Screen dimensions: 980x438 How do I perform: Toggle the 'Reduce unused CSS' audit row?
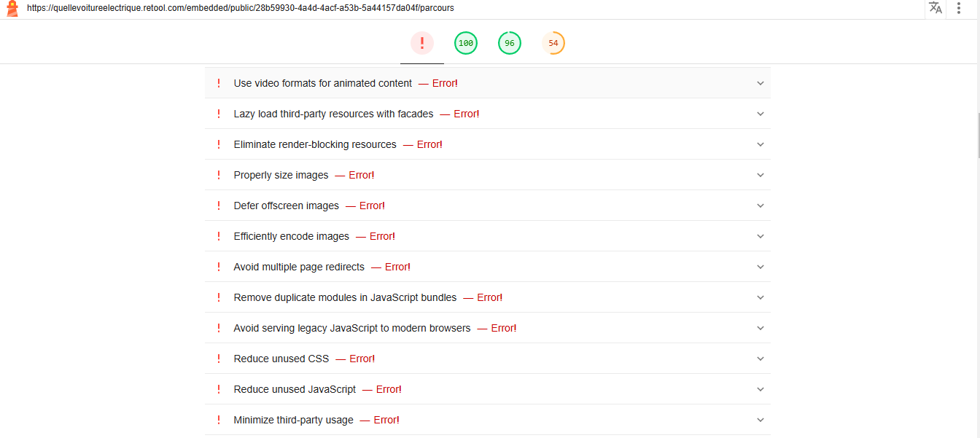281,359
